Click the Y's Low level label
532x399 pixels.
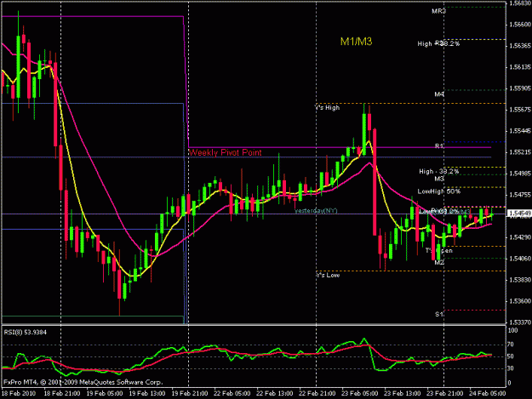click(328, 275)
